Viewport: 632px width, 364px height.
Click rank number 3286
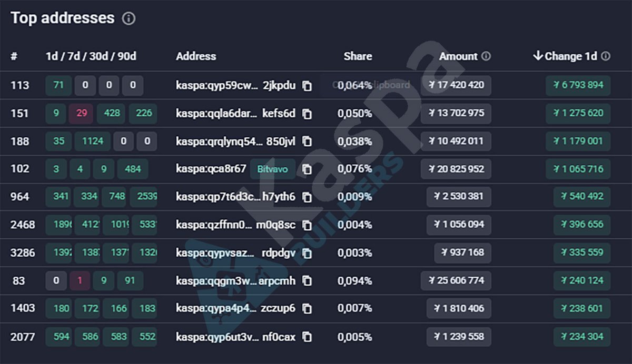pos(23,252)
